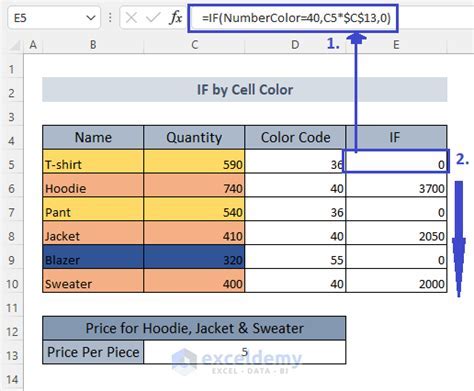Image resolution: width=474 pixels, height=391 pixels.
Task: Select quantity cell '410'
Action: (x=194, y=233)
